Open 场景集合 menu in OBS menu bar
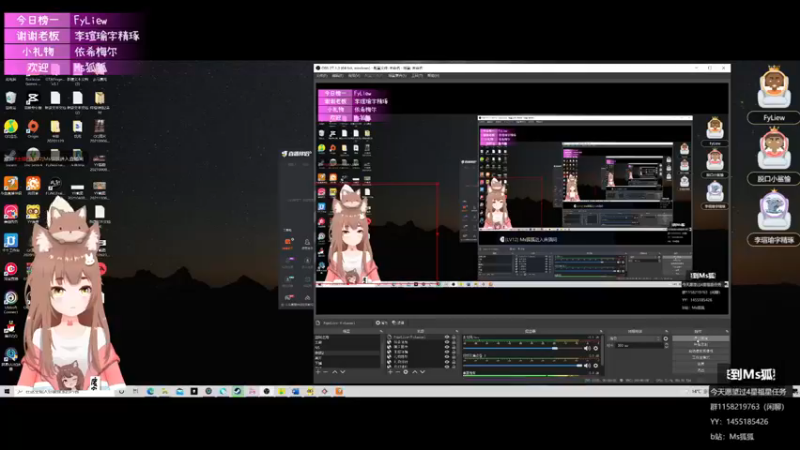Screen dimensions: 800x450 (x=397, y=76)
